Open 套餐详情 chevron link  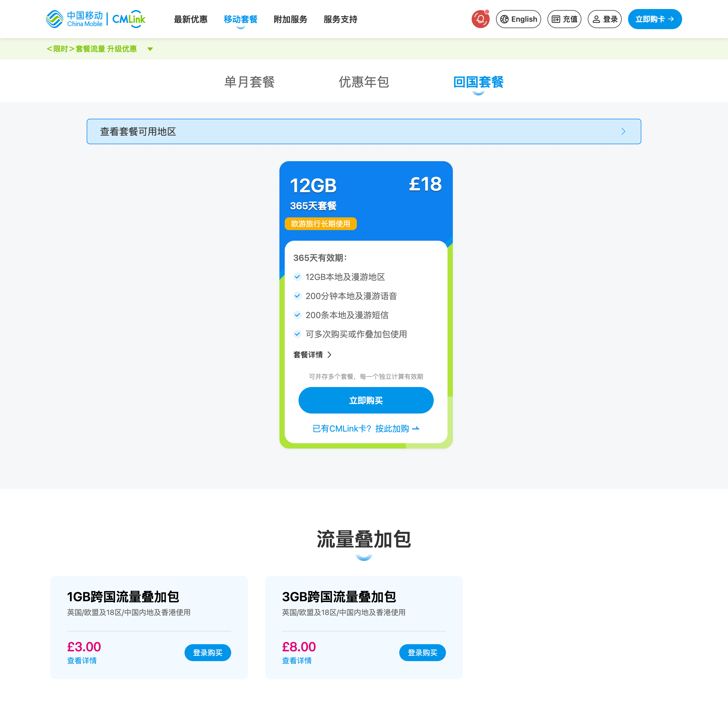tap(330, 355)
